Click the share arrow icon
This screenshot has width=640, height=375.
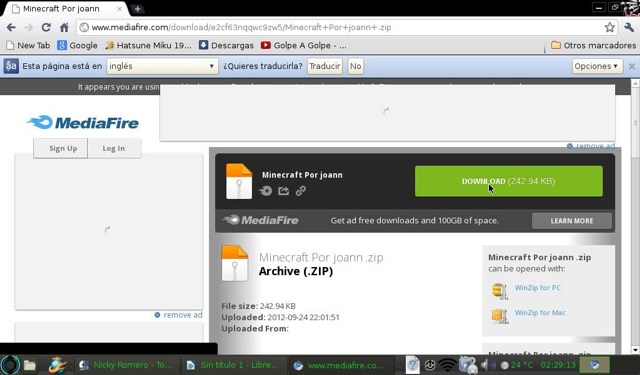(x=284, y=191)
